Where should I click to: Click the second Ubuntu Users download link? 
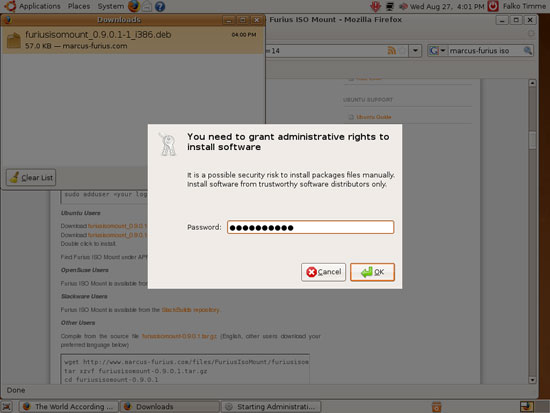[x=118, y=235]
